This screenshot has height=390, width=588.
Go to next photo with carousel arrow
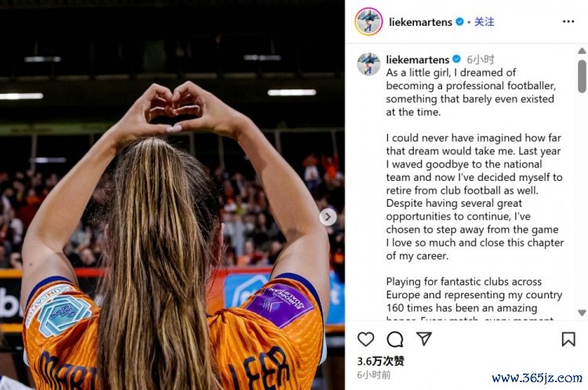[x=328, y=217]
